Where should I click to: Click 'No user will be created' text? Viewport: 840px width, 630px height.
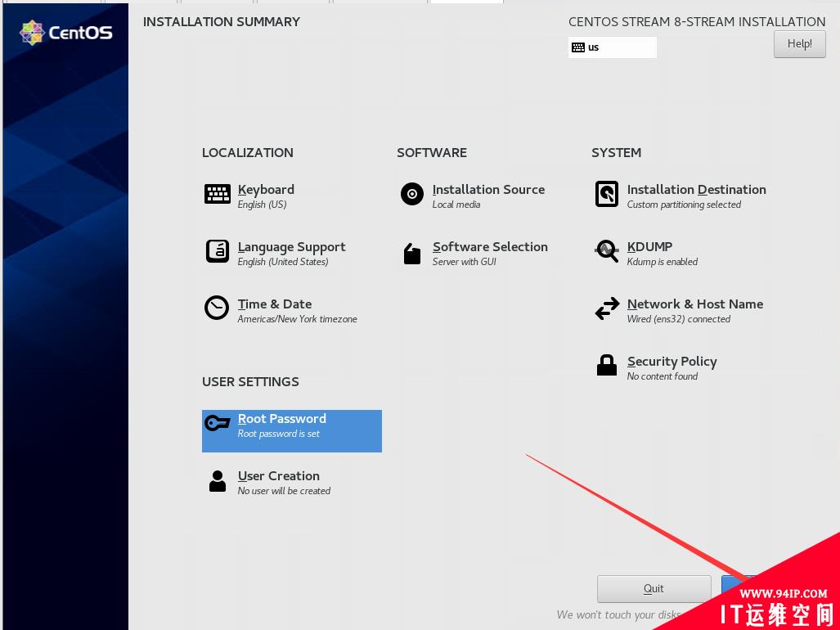click(284, 491)
